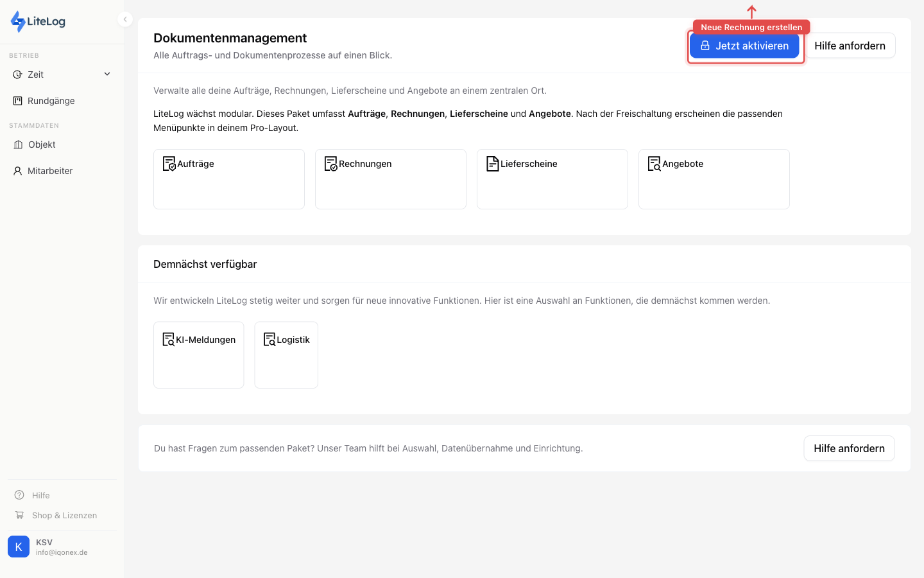Select Mitarbeiter under Stammdaten
Screen dimensions: 924x578
click(x=49, y=171)
